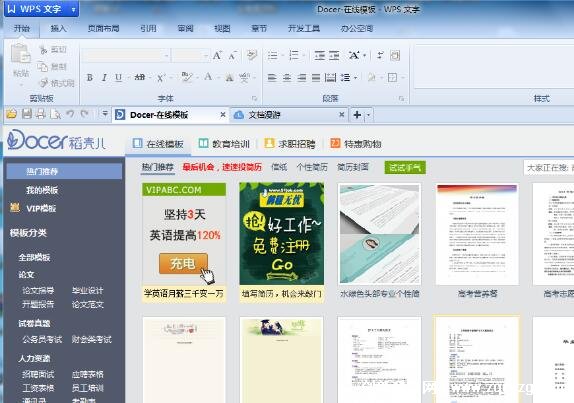574x403 pixels.
Task: Click the redo arrow in quick toolbar
Action: (85, 114)
